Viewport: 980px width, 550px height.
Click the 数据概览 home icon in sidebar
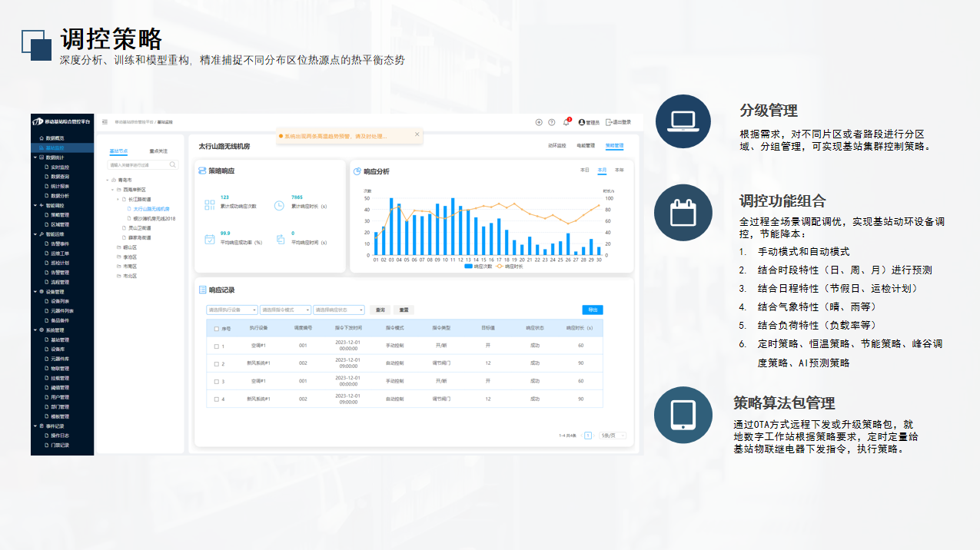tap(40, 138)
